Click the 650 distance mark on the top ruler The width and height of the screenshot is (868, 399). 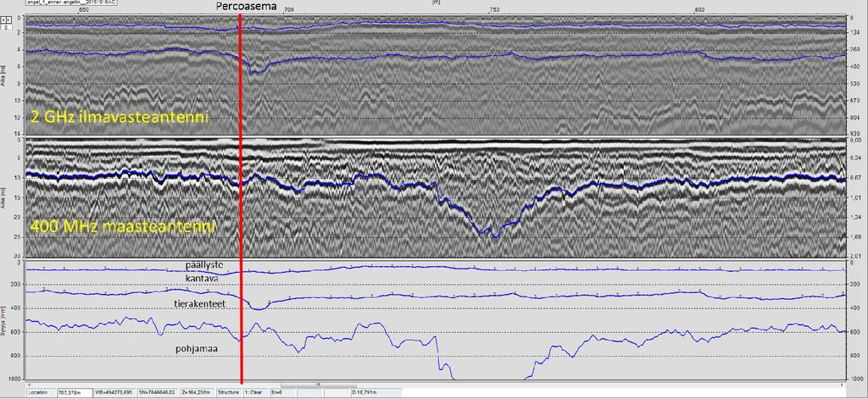84,9
